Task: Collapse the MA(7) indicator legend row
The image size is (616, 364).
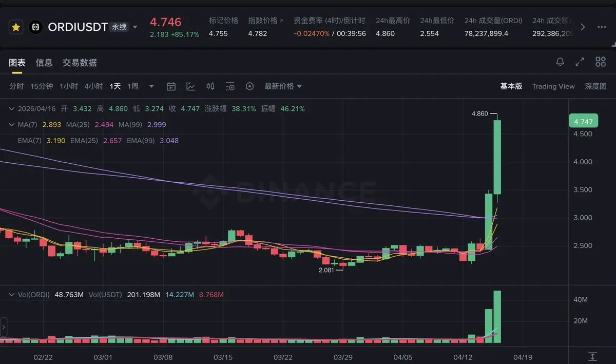Action: point(11,125)
